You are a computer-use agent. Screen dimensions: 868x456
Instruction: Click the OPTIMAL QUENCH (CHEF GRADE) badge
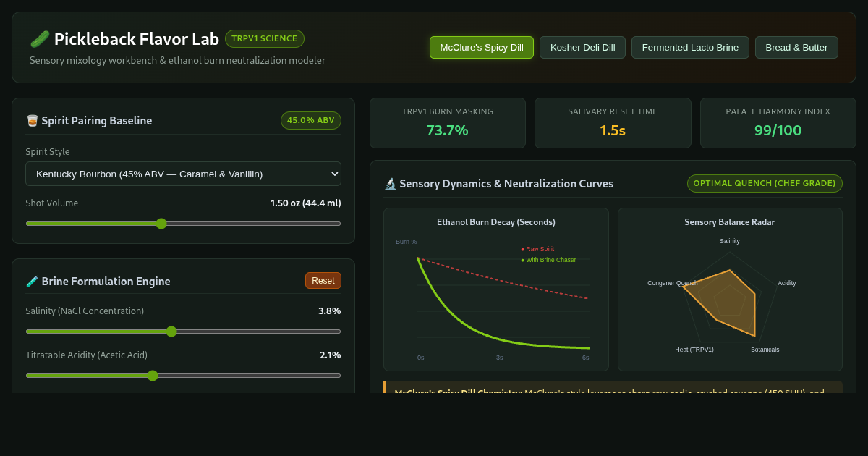765,183
